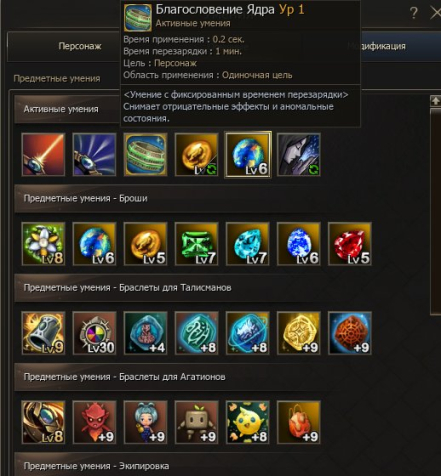The height and width of the screenshot is (476, 441).
Task: Click the green Core Blessing ring skill
Action: 145,155
